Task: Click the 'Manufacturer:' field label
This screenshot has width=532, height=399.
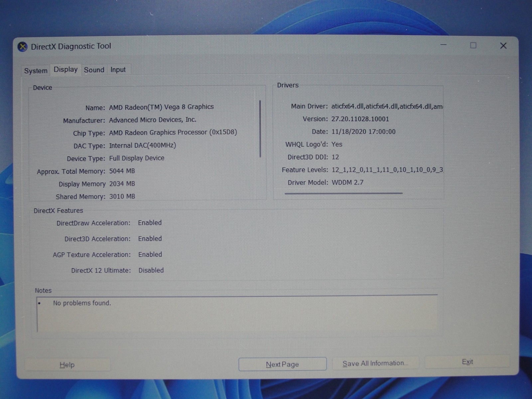Action: tap(84, 120)
